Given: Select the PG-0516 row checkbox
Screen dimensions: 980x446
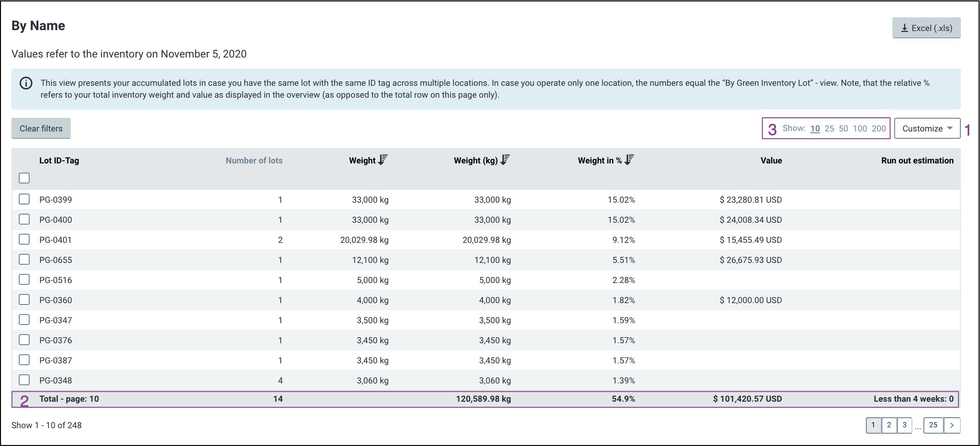Looking at the screenshot, I should tap(24, 279).
